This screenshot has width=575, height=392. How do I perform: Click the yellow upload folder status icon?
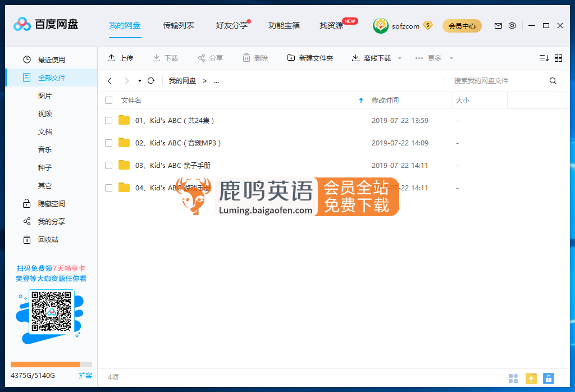pyautogui.click(x=531, y=379)
